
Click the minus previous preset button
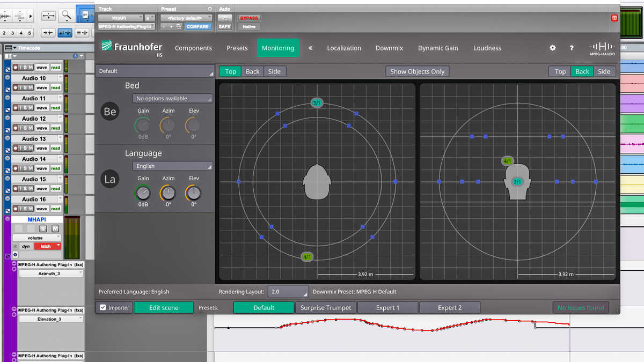click(x=164, y=26)
